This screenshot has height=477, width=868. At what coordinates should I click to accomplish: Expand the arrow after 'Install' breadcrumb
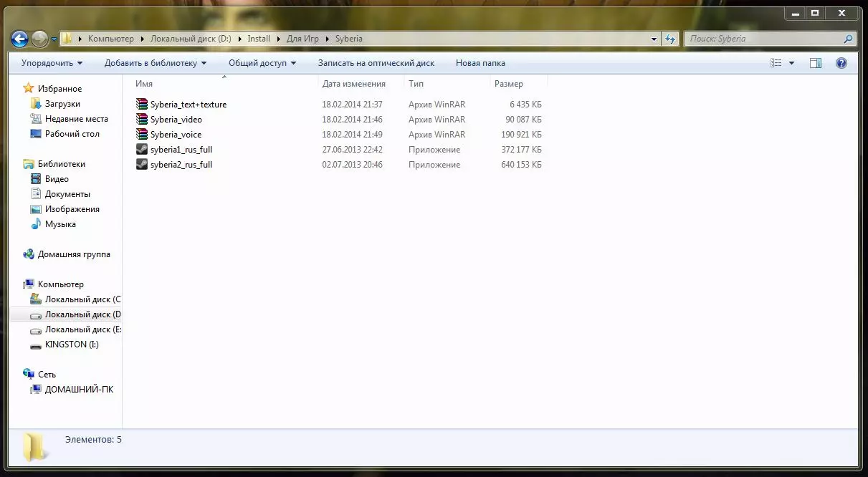coord(278,39)
